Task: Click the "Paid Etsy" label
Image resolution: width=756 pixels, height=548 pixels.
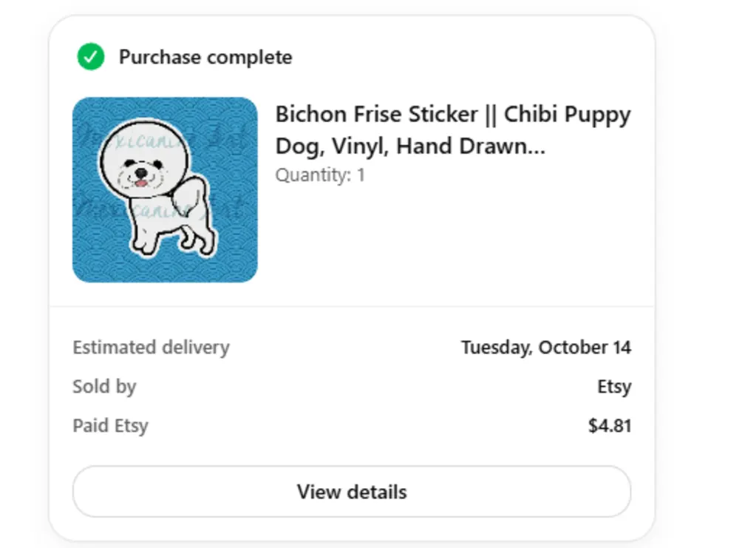Action: click(110, 426)
